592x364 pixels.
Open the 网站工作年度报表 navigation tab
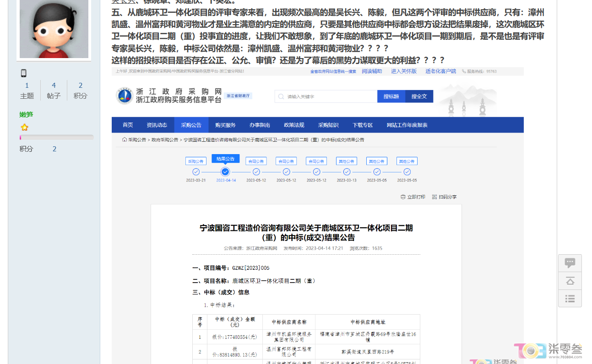(407, 125)
